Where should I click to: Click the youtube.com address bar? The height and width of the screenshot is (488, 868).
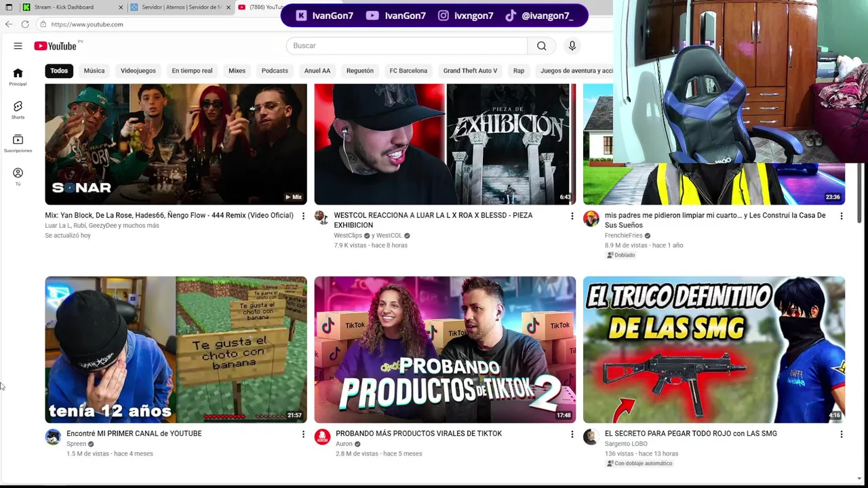coord(325,24)
